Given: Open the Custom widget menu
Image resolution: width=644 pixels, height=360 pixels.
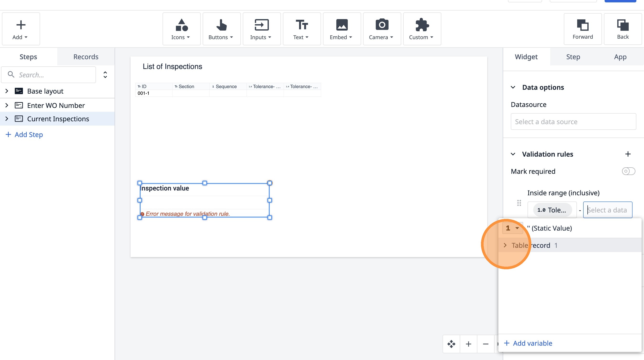Looking at the screenshot, I should point(422,29).
